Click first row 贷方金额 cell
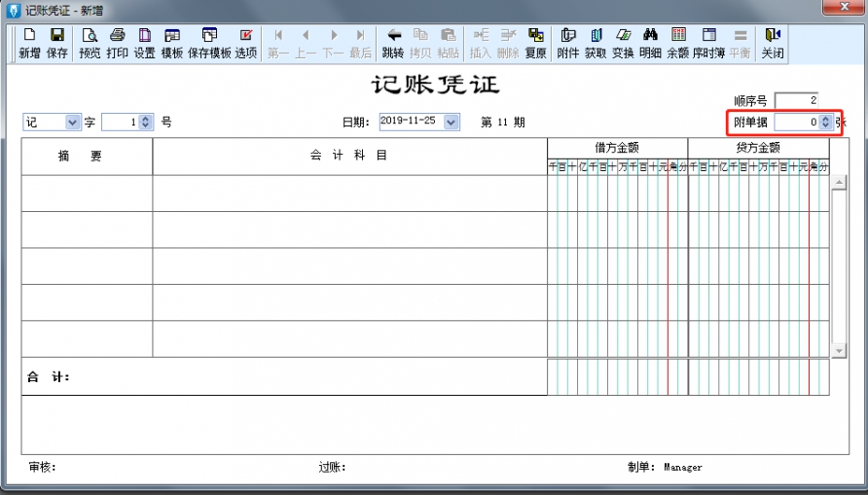 point(758,193)
